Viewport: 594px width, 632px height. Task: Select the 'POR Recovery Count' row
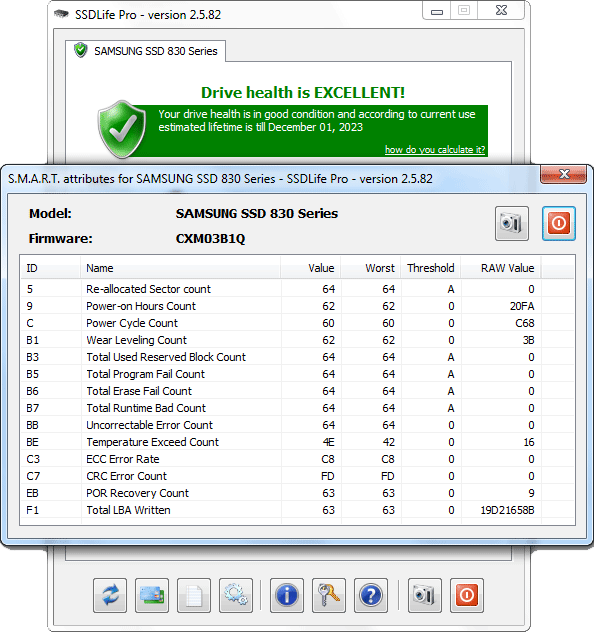coord(297,493)
